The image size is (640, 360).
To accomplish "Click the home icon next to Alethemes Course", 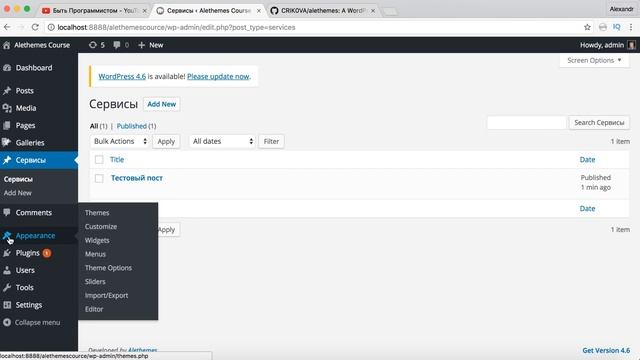I will coord(7,45).
